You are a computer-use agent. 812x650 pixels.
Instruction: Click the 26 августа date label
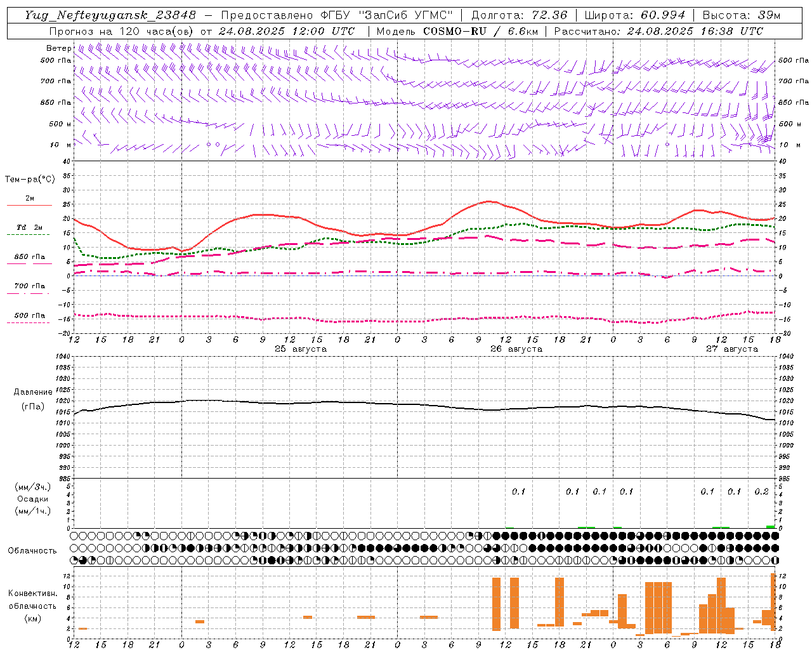(516, 349)
